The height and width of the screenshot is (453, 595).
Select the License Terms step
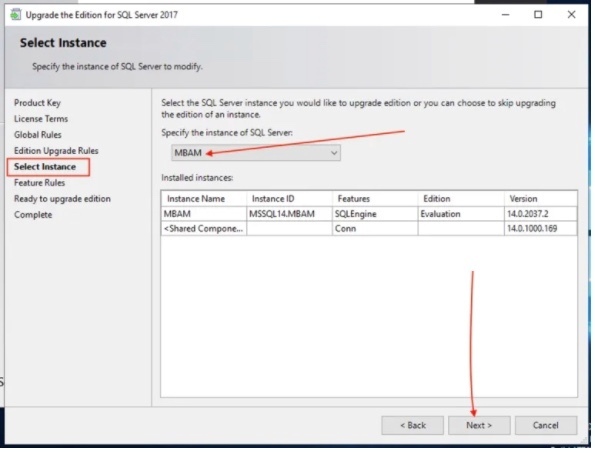(x=41, y=119)
